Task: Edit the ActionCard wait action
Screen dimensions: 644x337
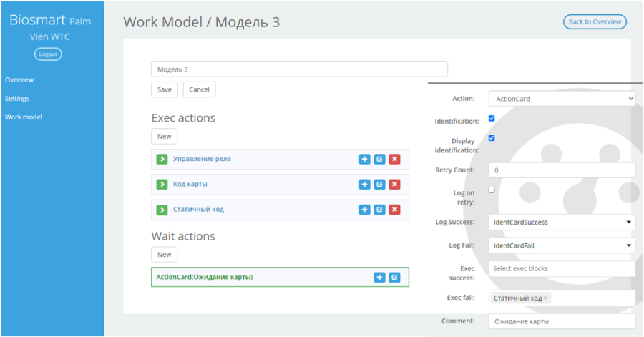Action: [x=395, y=278]
